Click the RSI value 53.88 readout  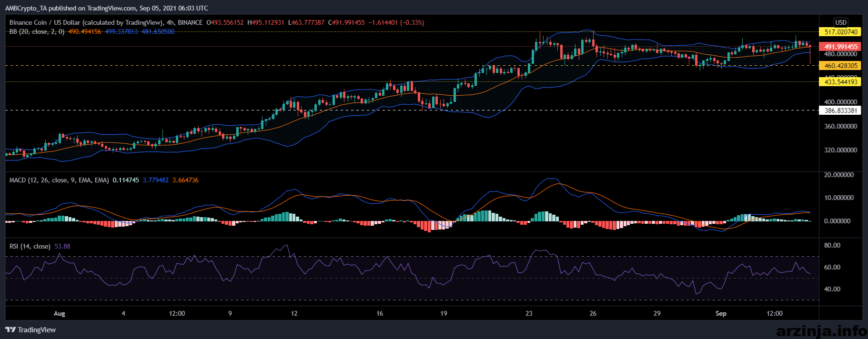pyautogui.click(x=62, y=246)
